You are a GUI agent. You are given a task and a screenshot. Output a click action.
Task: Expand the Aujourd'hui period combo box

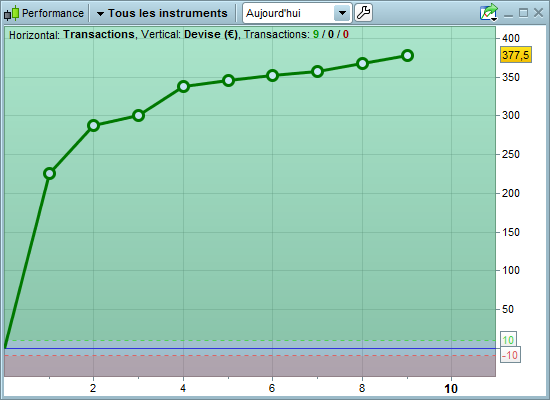pos(297,13)
